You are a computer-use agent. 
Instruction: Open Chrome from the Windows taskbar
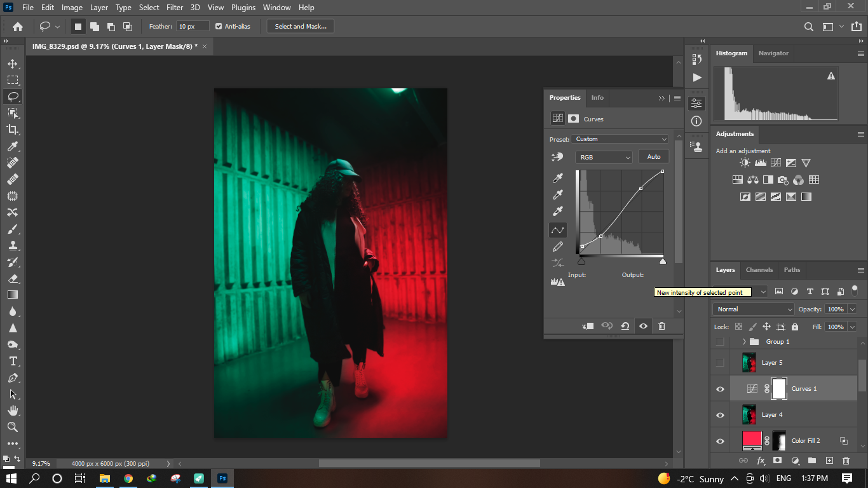tap(128, 478)
